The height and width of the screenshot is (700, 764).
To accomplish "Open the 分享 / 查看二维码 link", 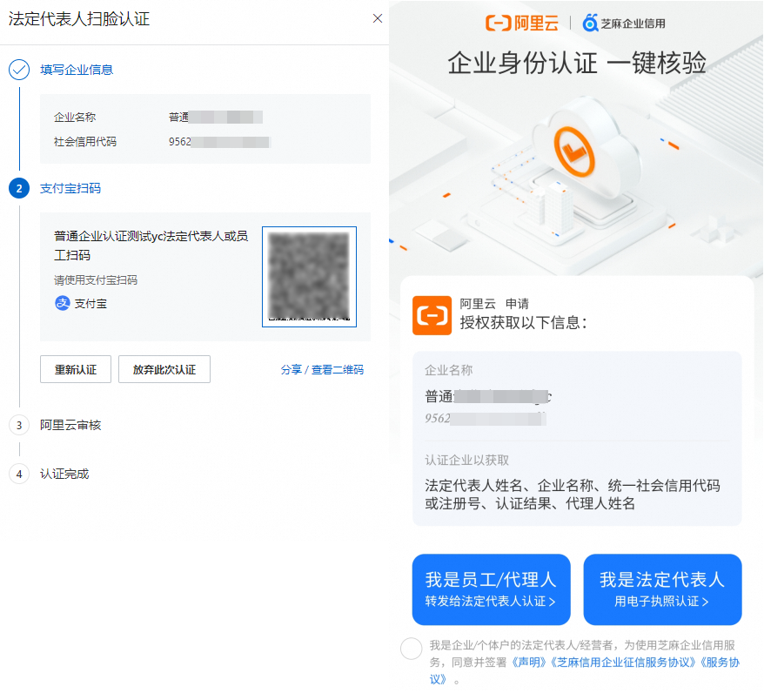I will [x=322, y=369].
